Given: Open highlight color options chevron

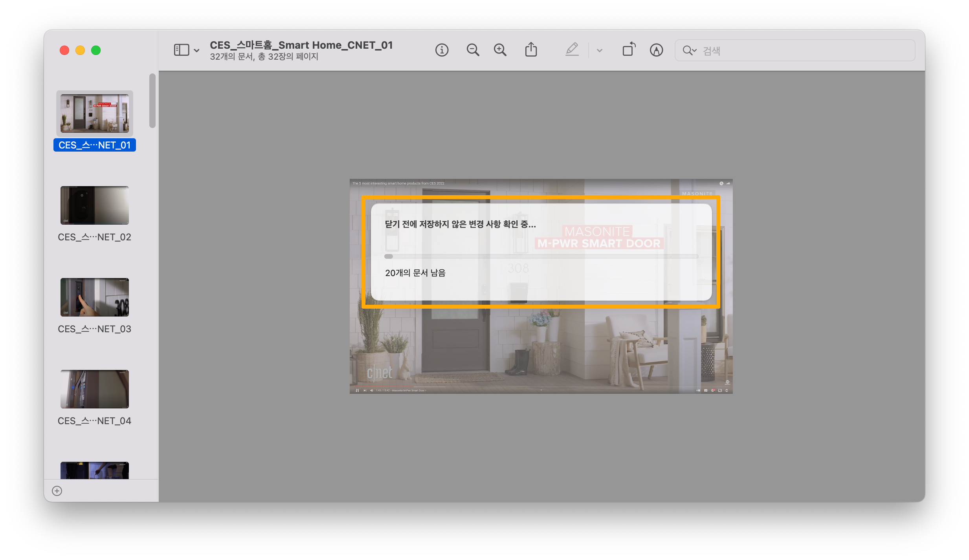Looking at the screenshot, I should [x=599, y=51].
